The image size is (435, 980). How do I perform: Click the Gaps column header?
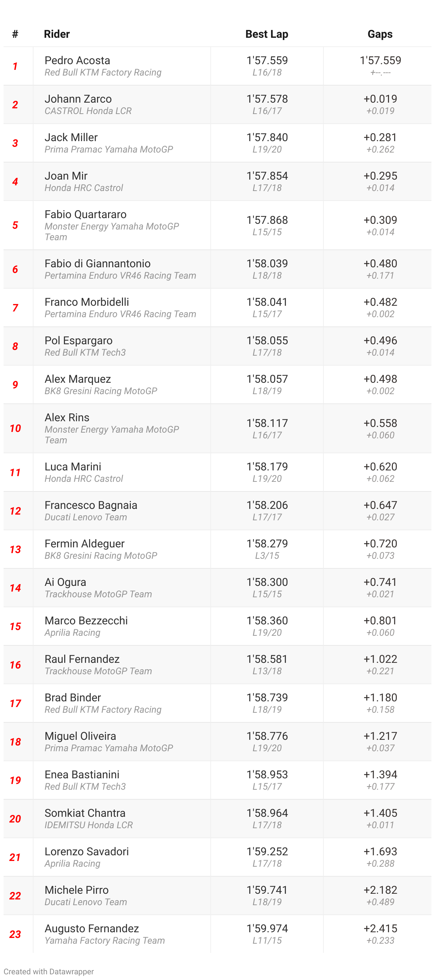379,34
